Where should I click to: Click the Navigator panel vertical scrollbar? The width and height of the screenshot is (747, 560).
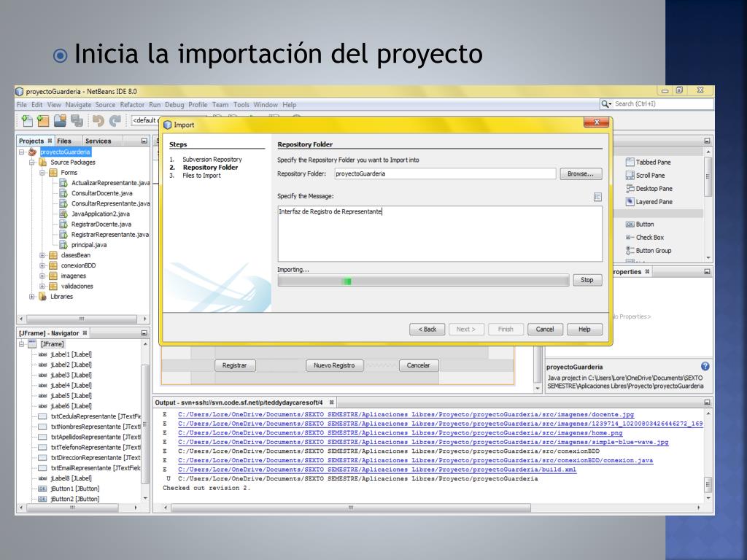(145, 424)
